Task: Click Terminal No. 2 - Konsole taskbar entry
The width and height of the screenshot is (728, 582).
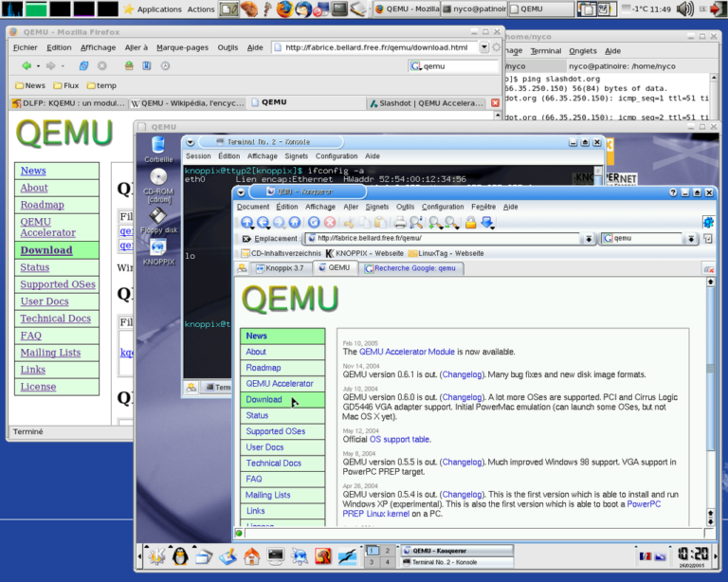Action: (x=457, y=562)
